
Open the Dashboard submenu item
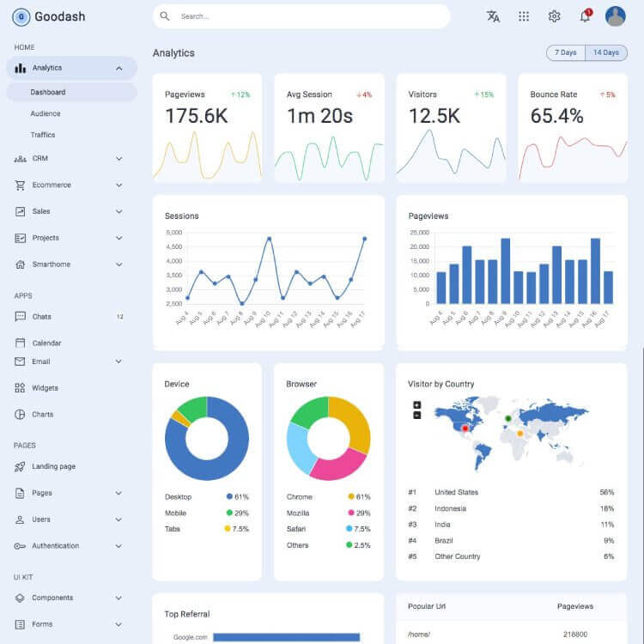(71, 92)
